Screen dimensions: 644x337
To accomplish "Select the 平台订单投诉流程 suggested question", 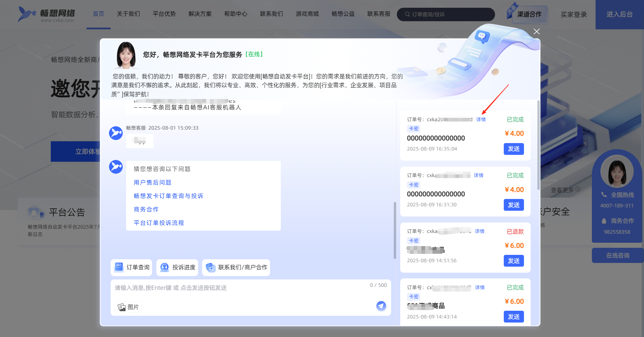I will coord(159,223).
